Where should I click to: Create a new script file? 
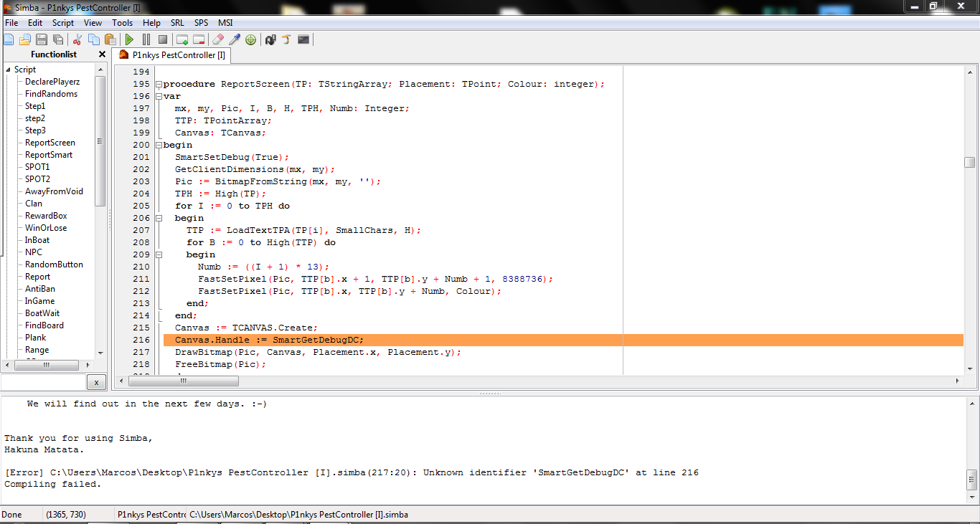click(9, 39)
